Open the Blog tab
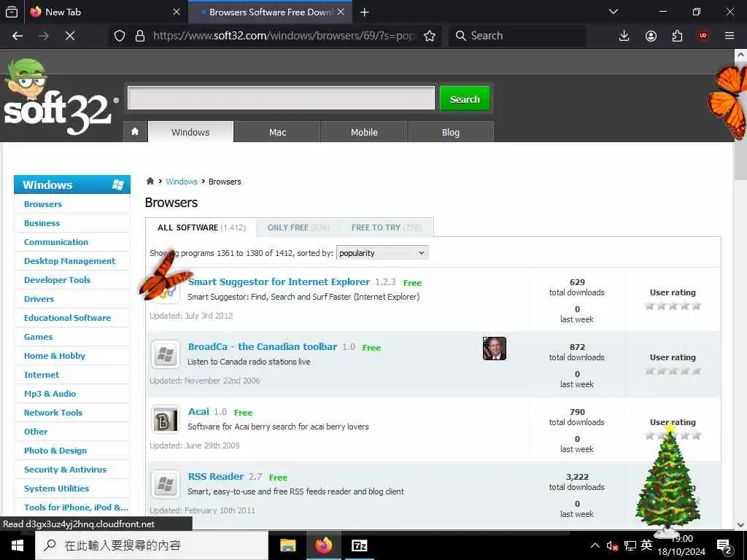 [x=451, y=132]
